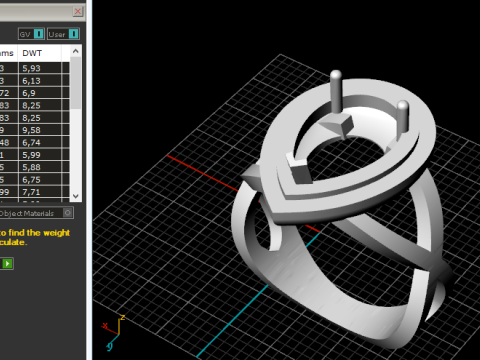
Task: Select the 5,88 DWT value cell
Action: click(40, 167)
